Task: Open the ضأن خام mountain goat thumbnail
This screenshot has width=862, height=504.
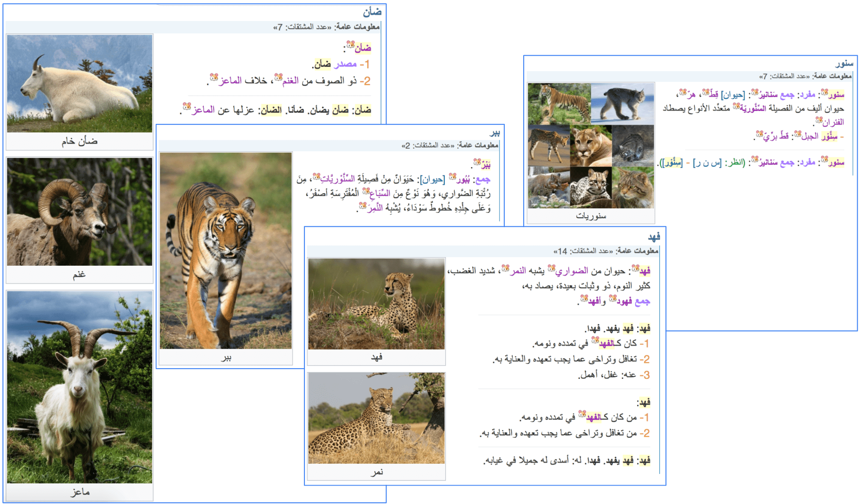Action: (x=80, y=84)
